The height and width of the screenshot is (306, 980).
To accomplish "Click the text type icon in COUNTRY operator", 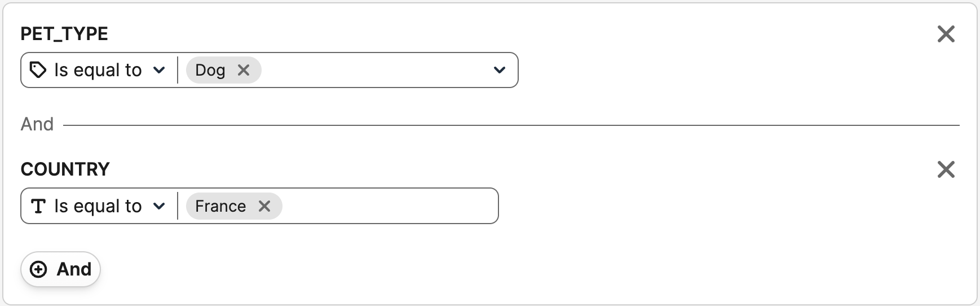I will point(38,206).
